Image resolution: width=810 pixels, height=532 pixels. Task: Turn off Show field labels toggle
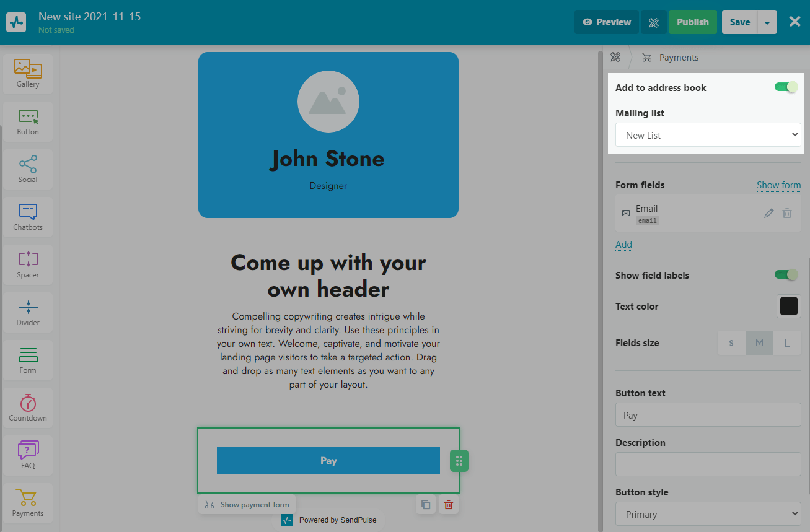click(786, 275)
